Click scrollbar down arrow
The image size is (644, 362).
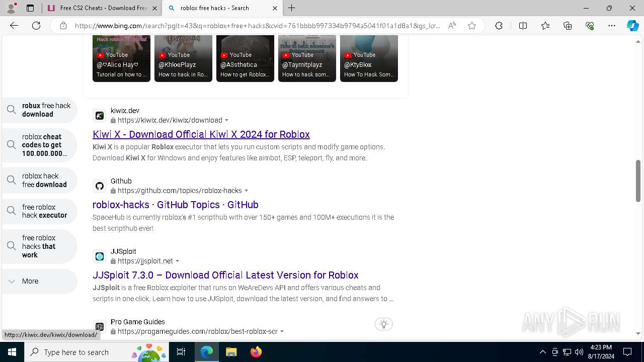click(x=638, y=333)
